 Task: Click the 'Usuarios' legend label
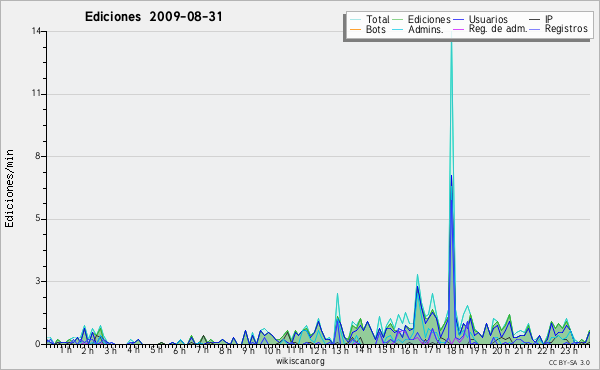click(x=488, y=19)
